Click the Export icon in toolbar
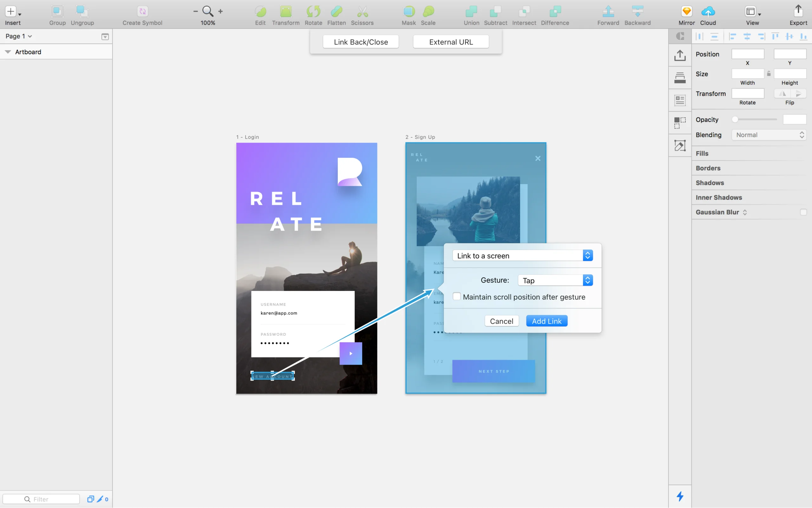 (x=798, y=11)
